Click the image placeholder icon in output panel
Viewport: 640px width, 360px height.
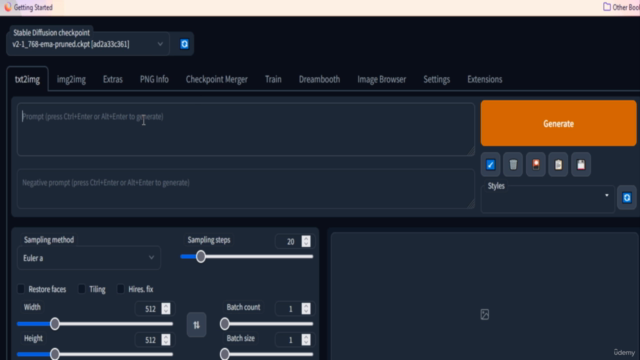[484, 314]
